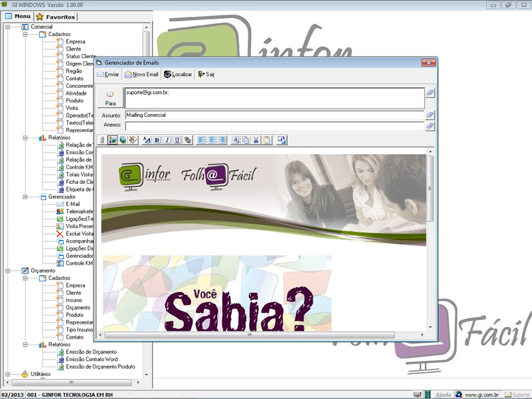Click the Anexos attachments field
532x399 pixels.
(275, 126)
